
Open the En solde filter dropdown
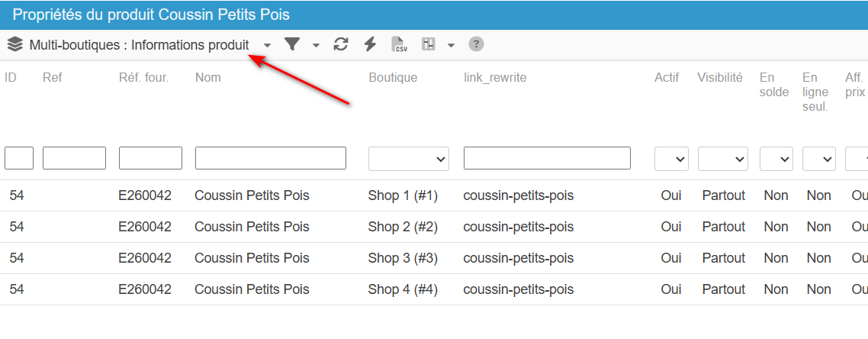click(x=776, y=158)
